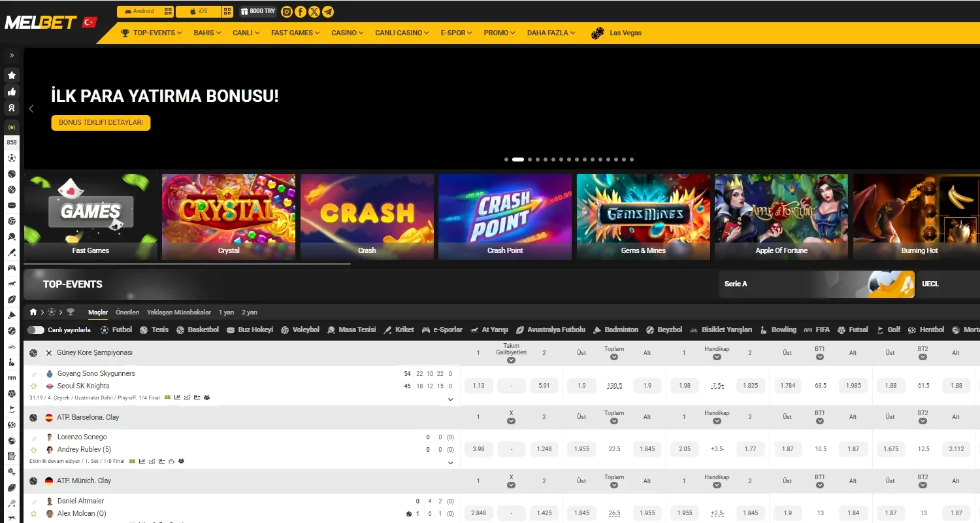Image resolution: width=980 pixels, height=523 pixels.
Task: Switch to the Önerilen tab
Action: point(127,312)
